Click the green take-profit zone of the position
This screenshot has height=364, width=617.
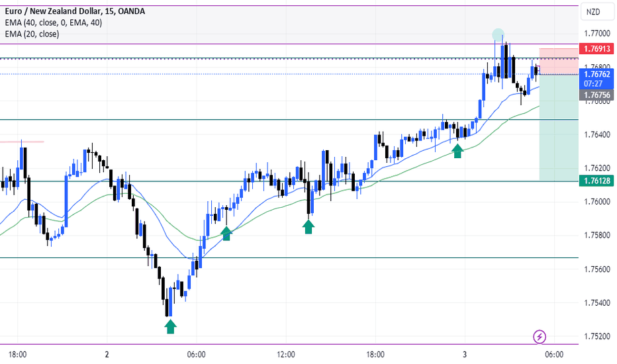[x=559, y=128]
